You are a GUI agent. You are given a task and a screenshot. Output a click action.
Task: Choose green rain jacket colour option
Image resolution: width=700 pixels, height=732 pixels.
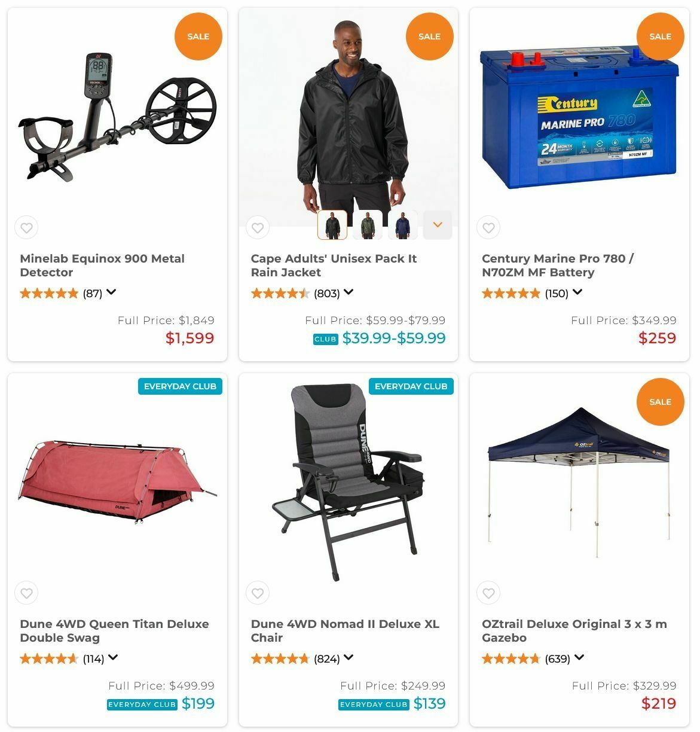(368, 225)
